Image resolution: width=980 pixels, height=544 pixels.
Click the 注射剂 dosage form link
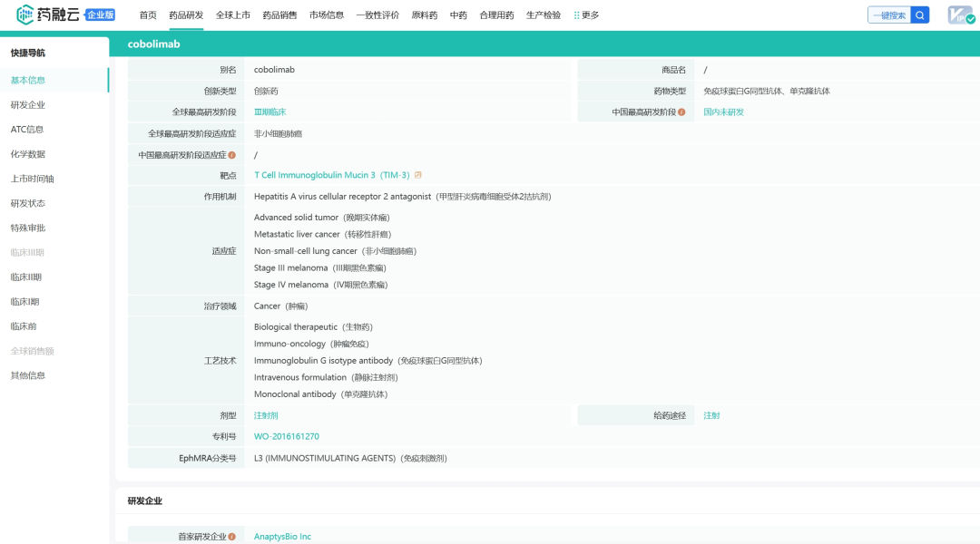coord(266,415)
